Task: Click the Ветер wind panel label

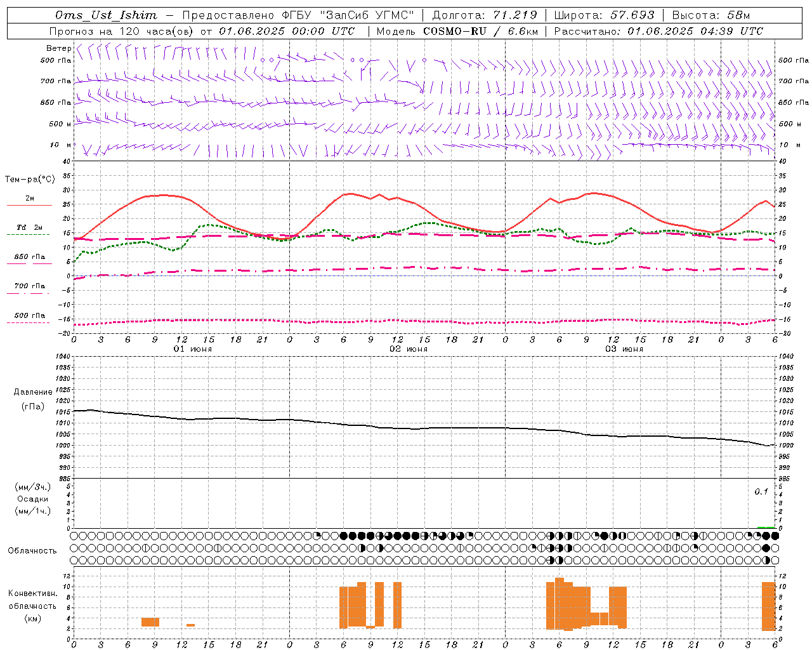Action: pyautogui.click(x=58, y=48)
